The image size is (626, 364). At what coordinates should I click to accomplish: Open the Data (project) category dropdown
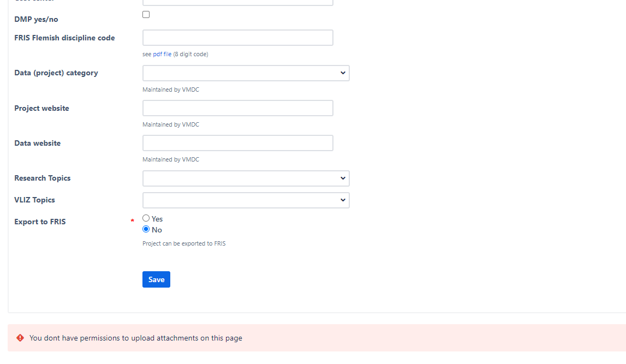[246, 73]
